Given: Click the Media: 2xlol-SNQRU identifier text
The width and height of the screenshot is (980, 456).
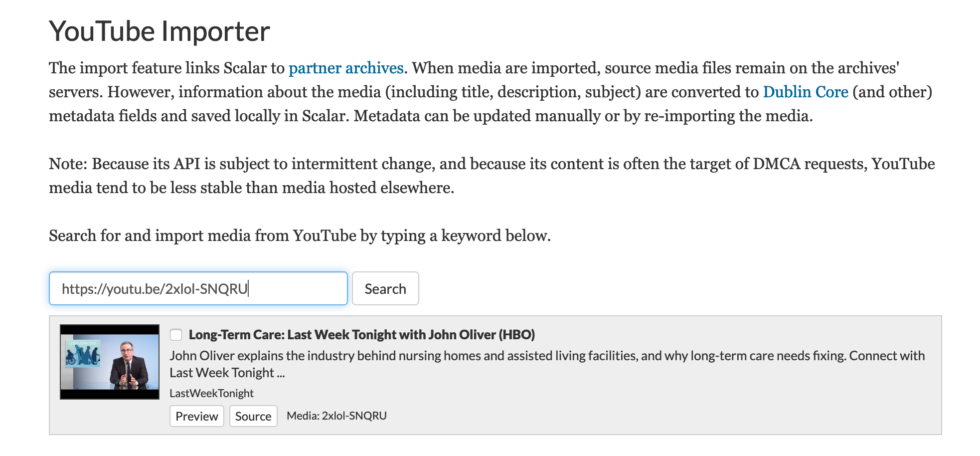Looking at the screenshot, I should [336, 416].
